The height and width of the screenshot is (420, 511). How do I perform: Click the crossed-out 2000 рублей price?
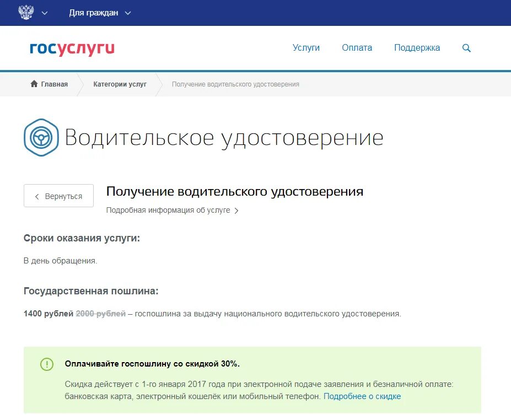tap(101, 314)
